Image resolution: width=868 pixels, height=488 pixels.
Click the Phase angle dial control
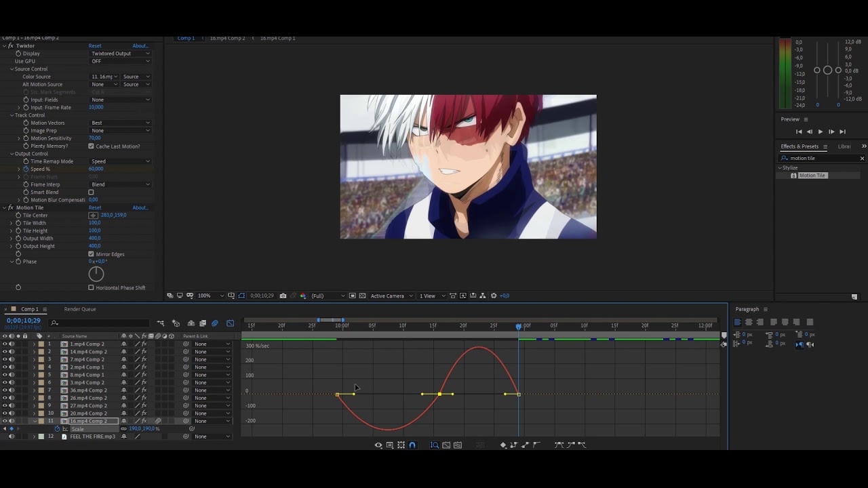(x=96, y=274)
